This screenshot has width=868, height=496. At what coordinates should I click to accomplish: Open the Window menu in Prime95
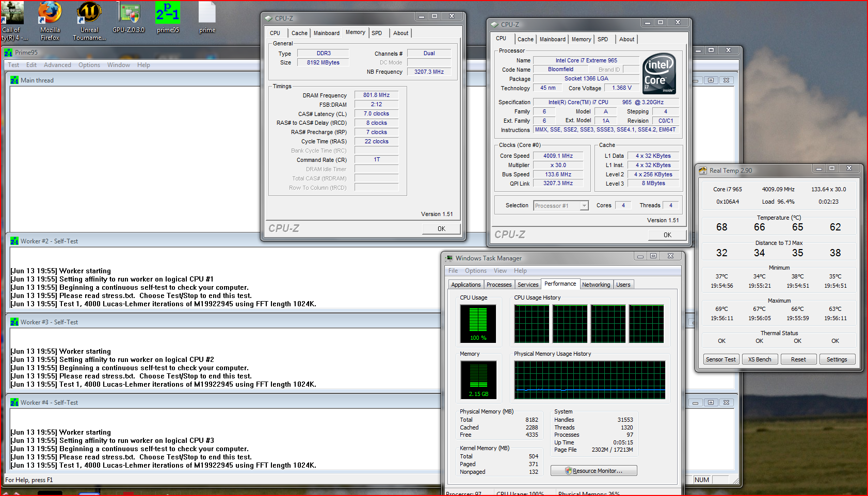(119, 65)
